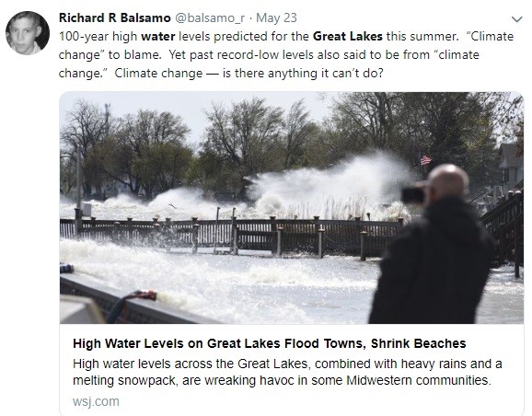The image size is (532, 416).
Task: Click the last tweet line 'is there anything it can't do?'
Action: tap(303, 73)
